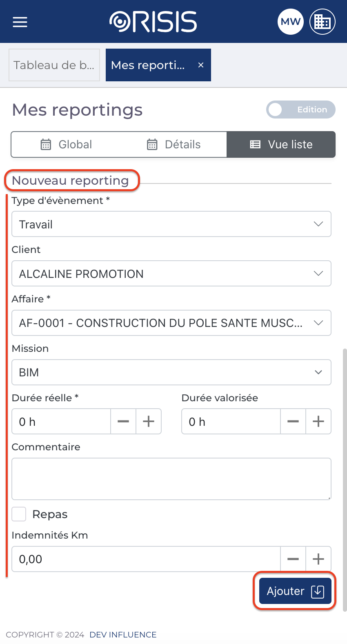
Task: Click the Ajouter button
Action: click(x=295, y=591)
